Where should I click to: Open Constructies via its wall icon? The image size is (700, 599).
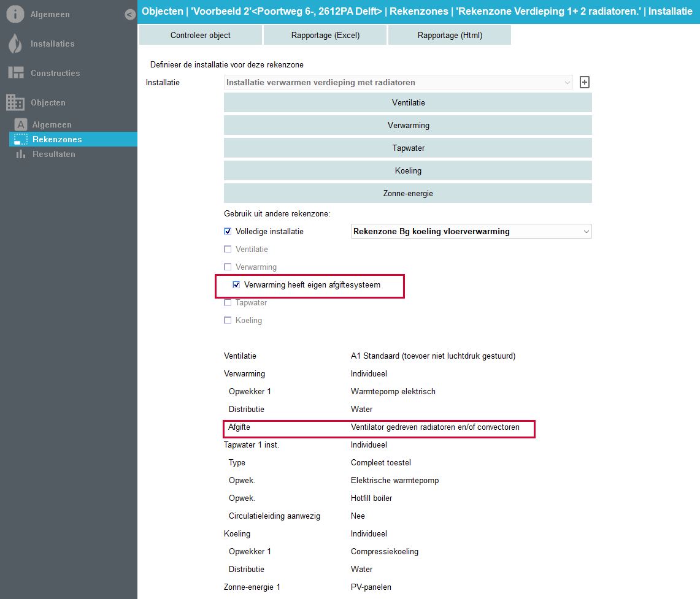click(15, 73)
